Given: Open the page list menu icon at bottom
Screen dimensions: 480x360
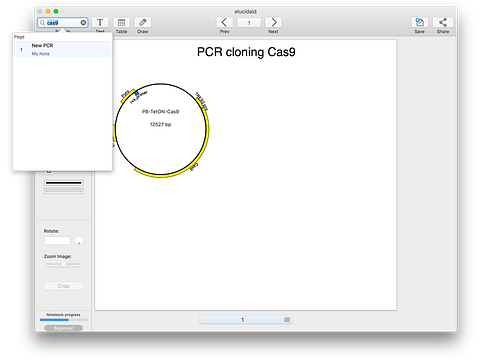Looking at the screenshot, I should [x=287, y=320].
